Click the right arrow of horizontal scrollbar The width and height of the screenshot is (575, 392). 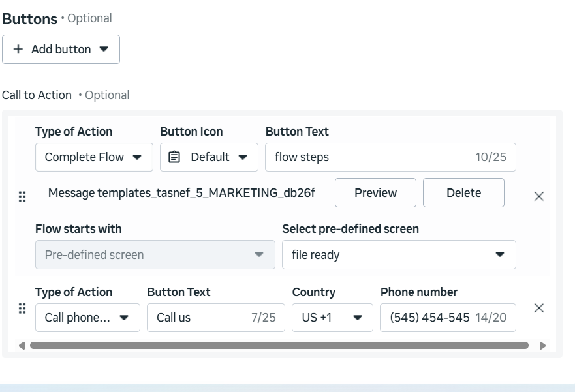pyautogui.click(x=542, y=346)
